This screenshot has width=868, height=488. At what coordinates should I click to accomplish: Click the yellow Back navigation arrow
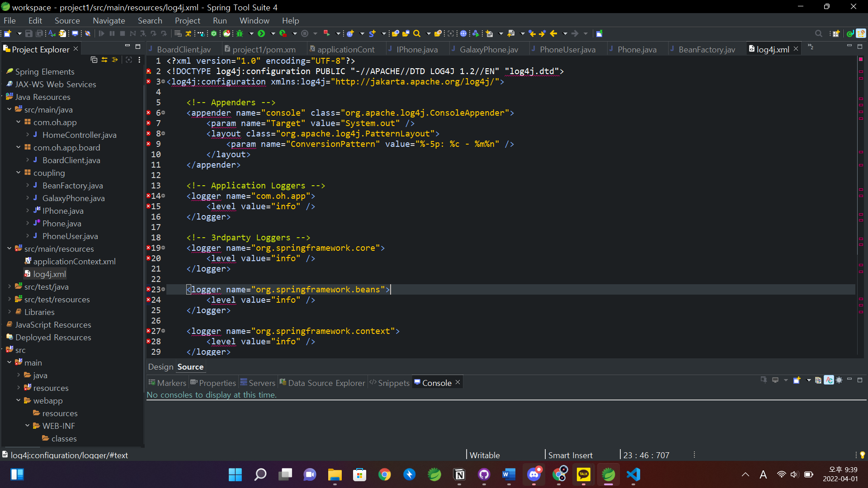click(553, 33)
